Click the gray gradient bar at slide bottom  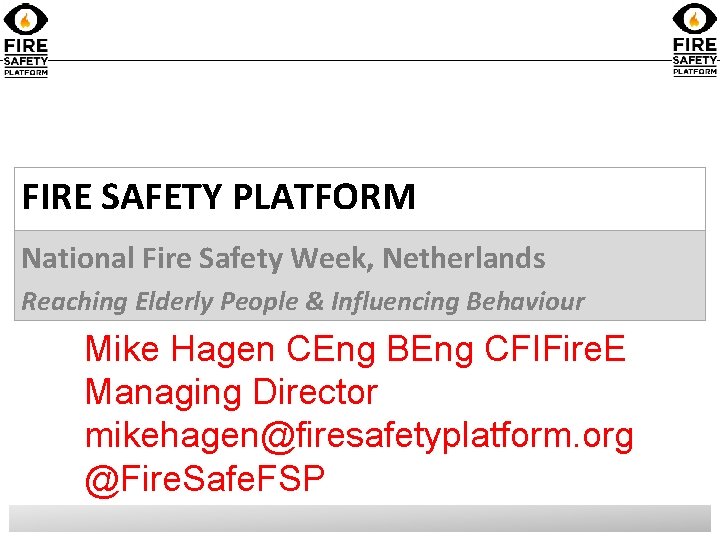point(360,518)
